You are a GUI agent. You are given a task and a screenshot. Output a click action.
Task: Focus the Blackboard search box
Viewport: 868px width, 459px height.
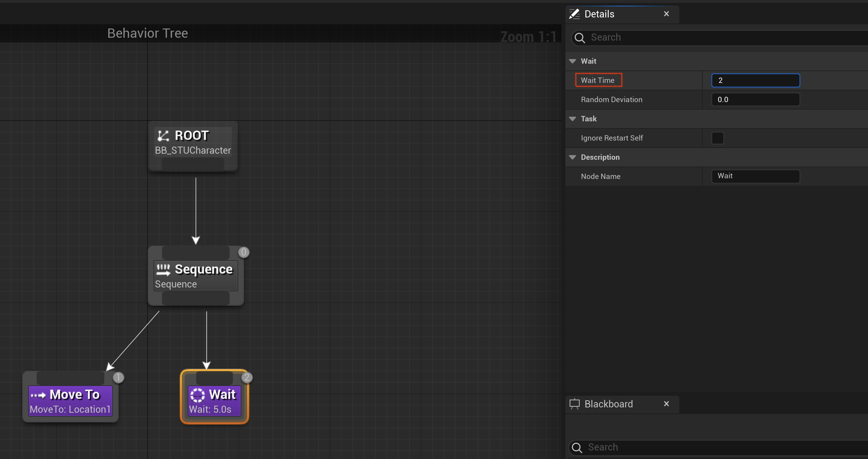(718, 448)
